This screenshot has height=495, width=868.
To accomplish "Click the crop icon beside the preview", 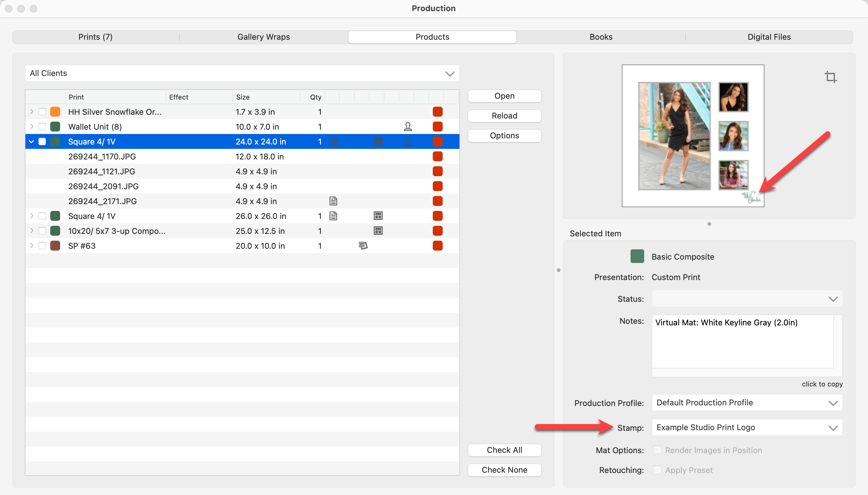I will 830,77.
